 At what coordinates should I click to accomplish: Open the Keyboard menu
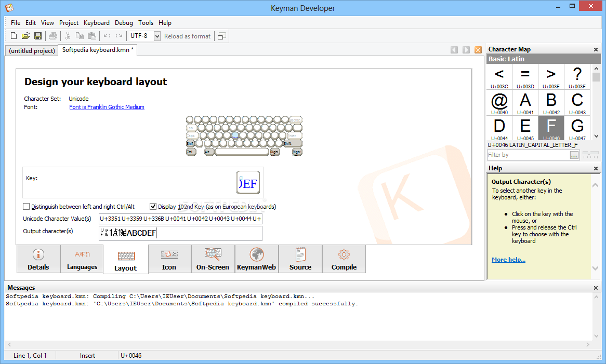97,23
